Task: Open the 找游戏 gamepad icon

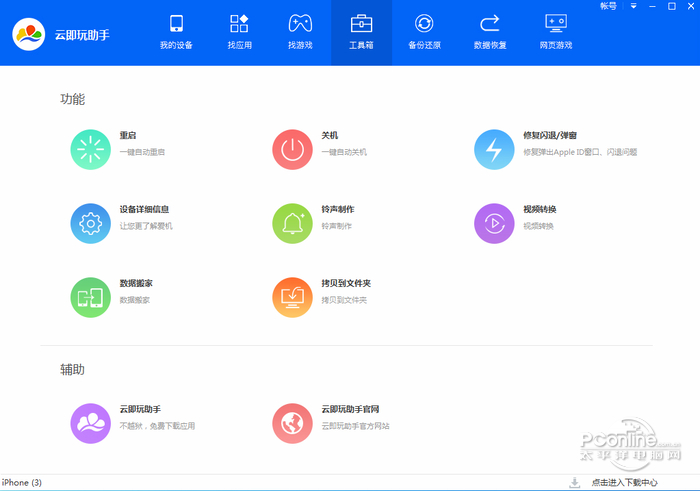Action: pos(300,24)
